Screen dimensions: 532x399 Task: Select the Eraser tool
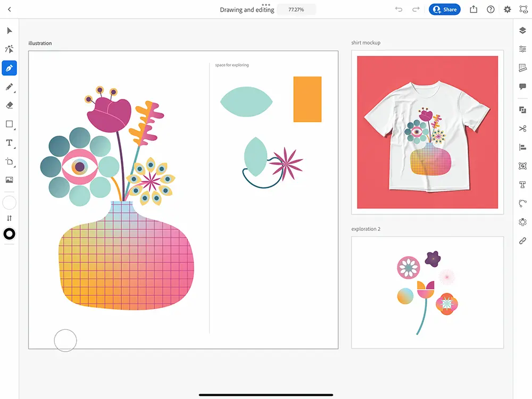click(x=9, y=105)
